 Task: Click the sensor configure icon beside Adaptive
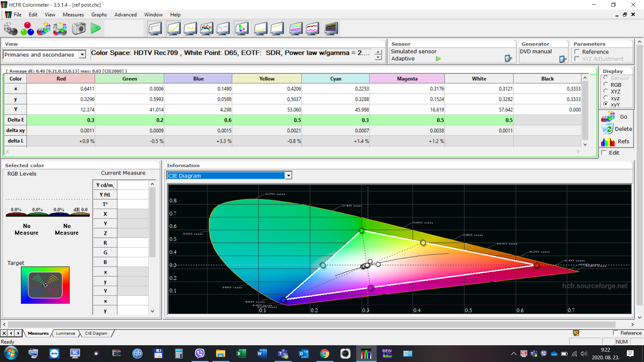(508, 59)
